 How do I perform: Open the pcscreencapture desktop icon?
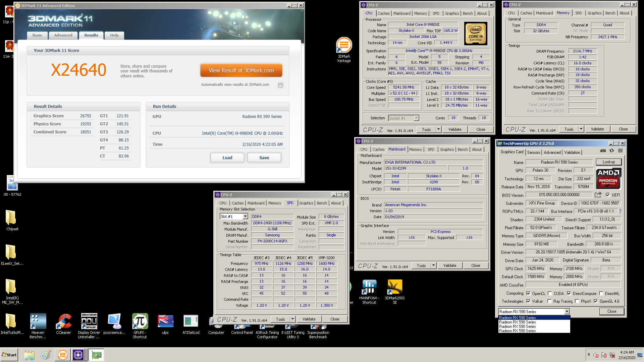[114, 324]
